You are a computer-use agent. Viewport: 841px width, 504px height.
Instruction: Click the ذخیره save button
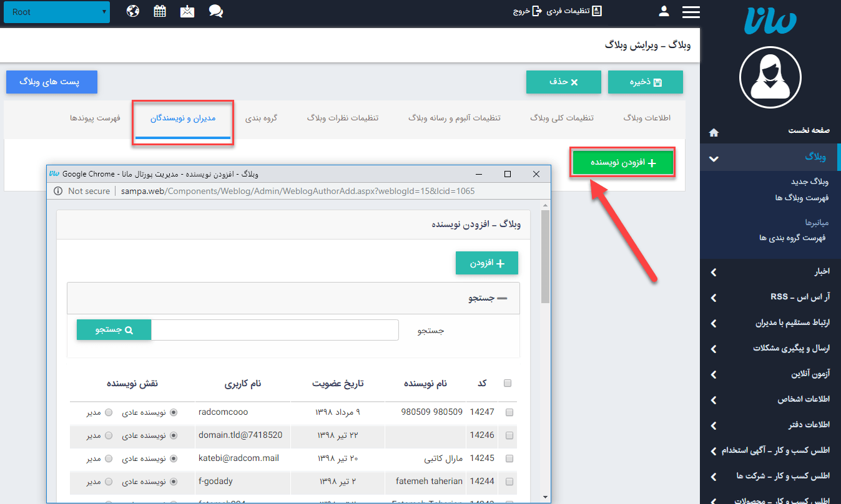645,82
